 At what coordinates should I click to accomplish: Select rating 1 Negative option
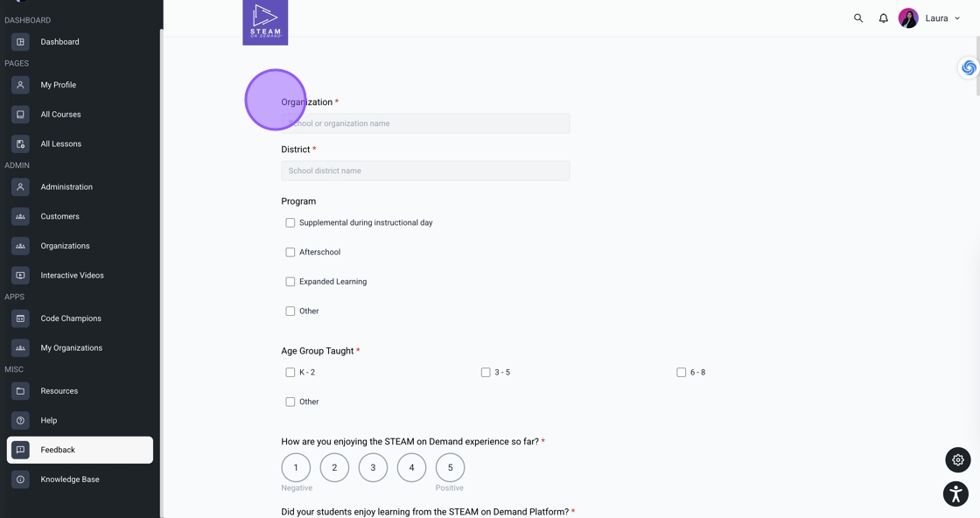click(x=296, y=467)
